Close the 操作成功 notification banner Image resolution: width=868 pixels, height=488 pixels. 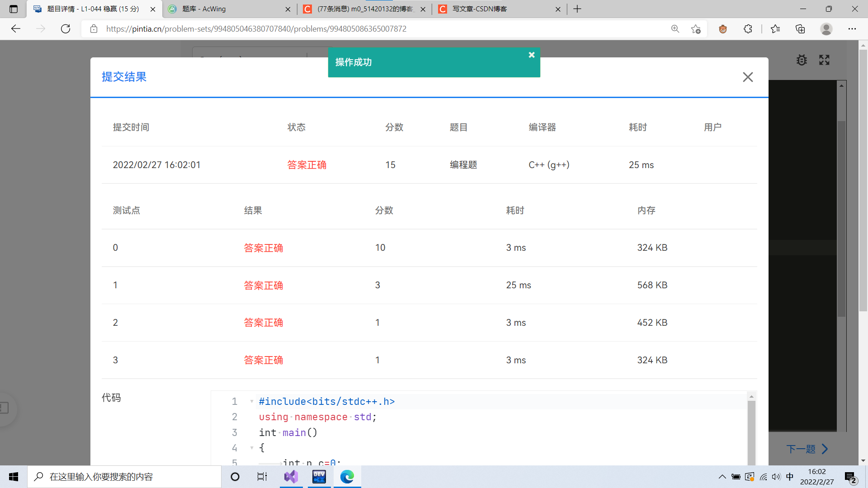(x=531, y=55)
